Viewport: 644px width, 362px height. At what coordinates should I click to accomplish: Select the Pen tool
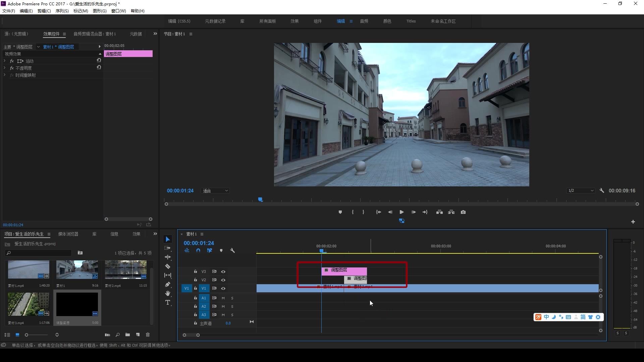click(168, 285)
